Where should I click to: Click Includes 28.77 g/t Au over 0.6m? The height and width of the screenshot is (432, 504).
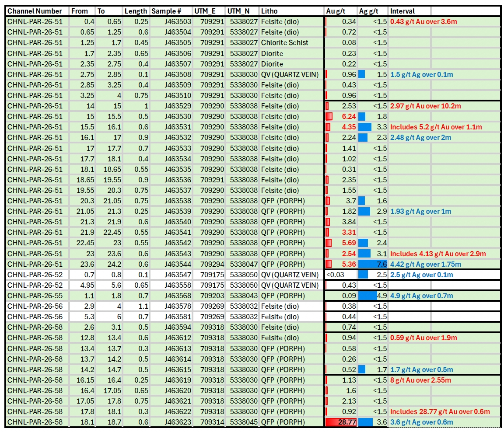coord(440,412)
